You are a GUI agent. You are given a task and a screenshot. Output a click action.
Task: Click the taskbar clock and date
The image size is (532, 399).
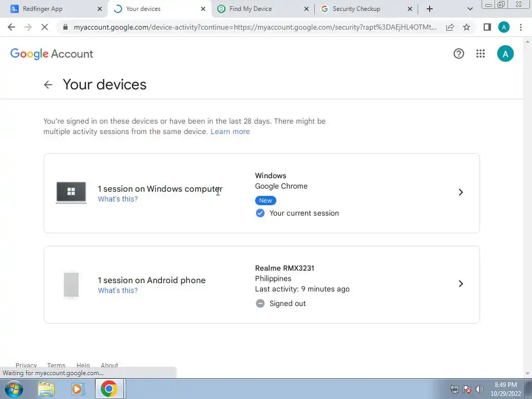pos(506,389)
